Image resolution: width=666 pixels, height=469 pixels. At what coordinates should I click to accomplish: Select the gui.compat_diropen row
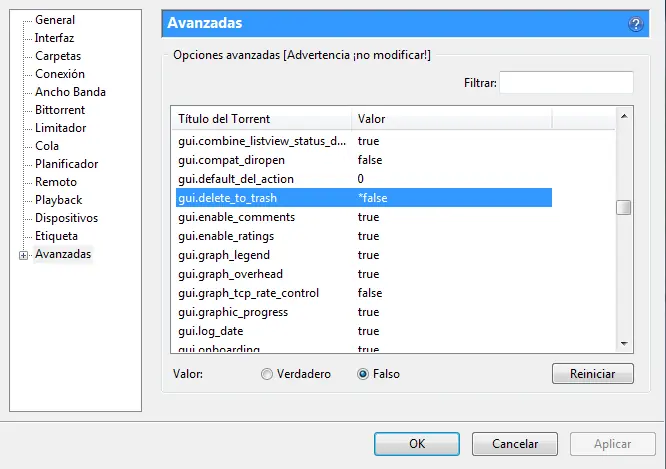[x=364, y=160]
